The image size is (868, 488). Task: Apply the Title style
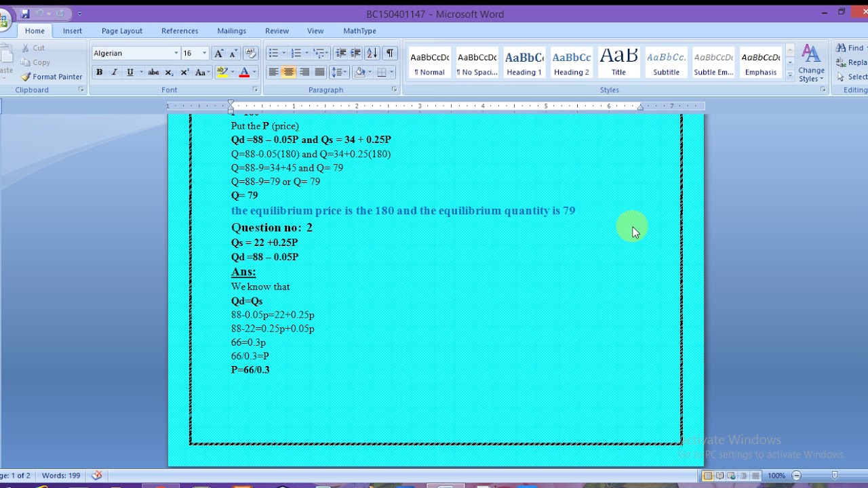pyautogui.click(x=618, y=64)
